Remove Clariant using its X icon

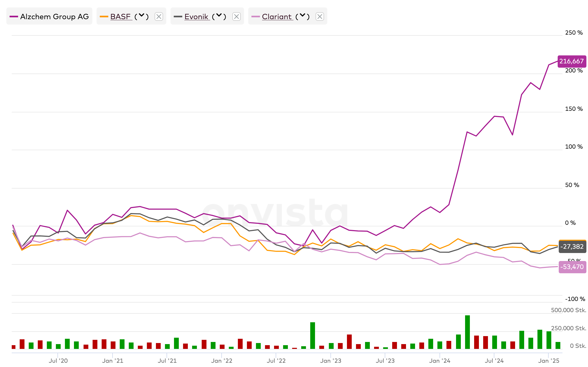click(320, 17)
